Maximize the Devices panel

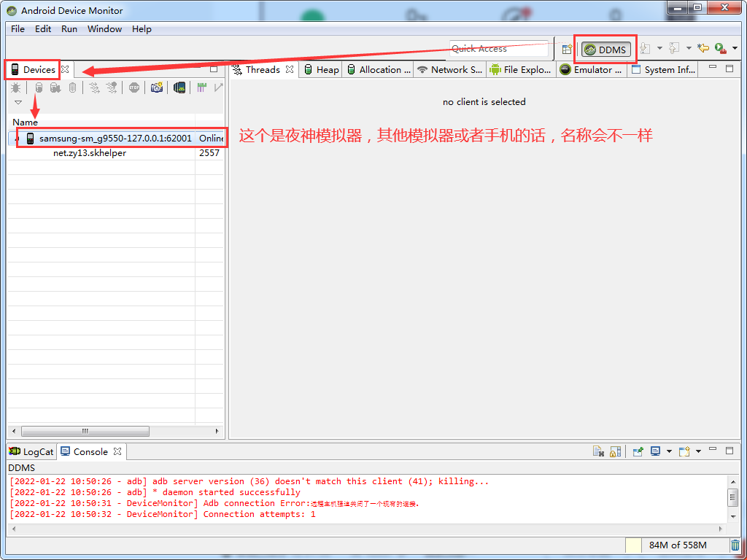coord(214,69)
